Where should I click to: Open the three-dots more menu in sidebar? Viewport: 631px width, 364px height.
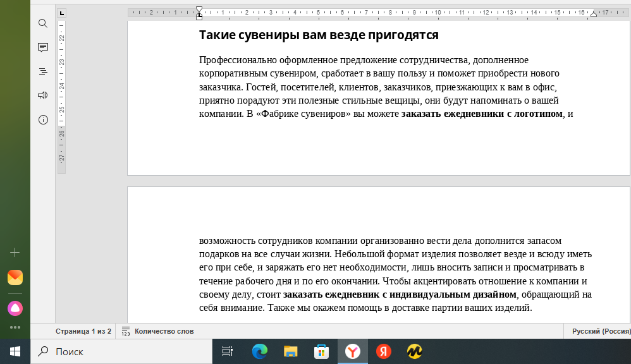coord(15,327)
